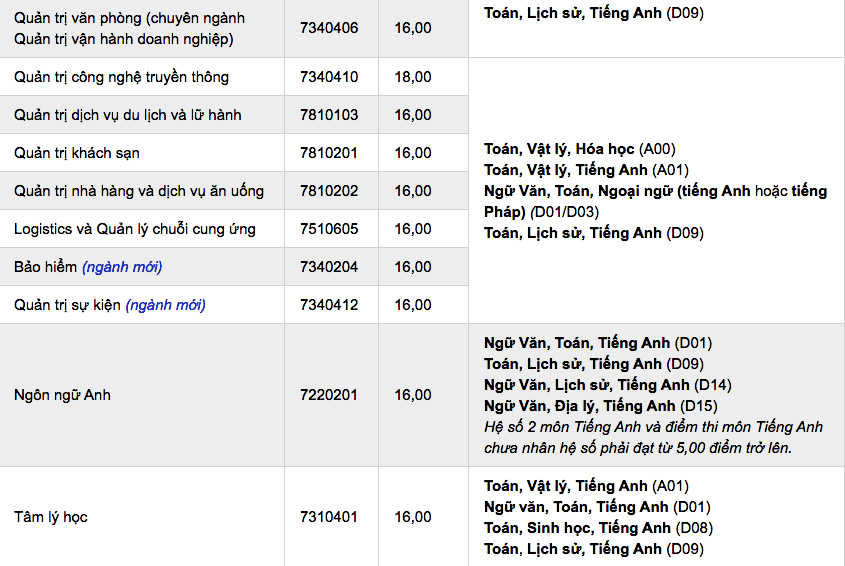Select the Quản trị công nghệ truyền thông cell
Image resolution: width=845 pixels, height=566 pixels.
click(121, 77)
